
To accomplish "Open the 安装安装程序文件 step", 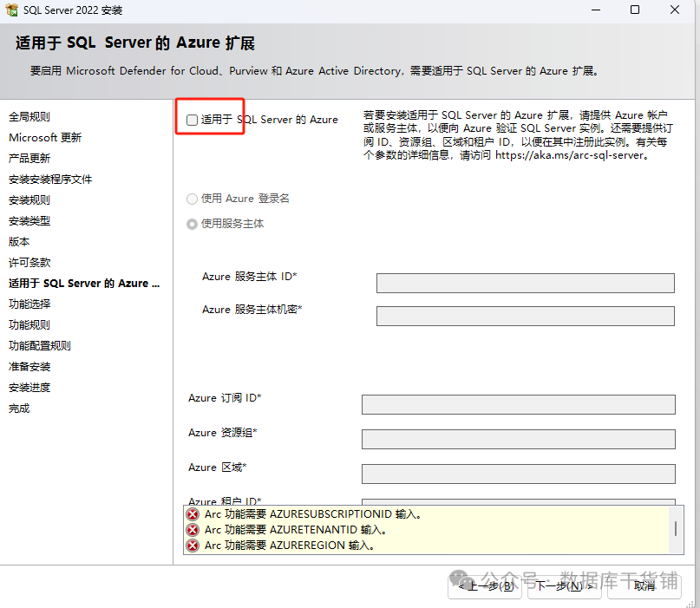I will click(x=50, y=180).
